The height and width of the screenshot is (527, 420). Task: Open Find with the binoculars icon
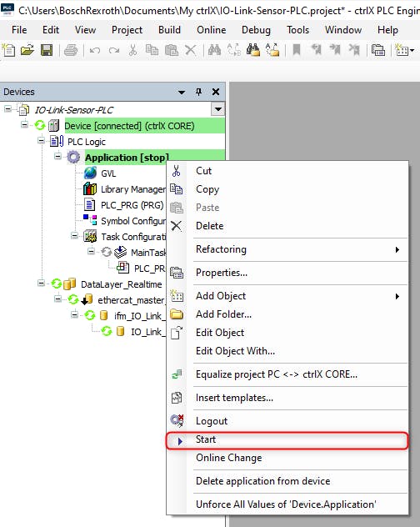click(x=214, y=50)
